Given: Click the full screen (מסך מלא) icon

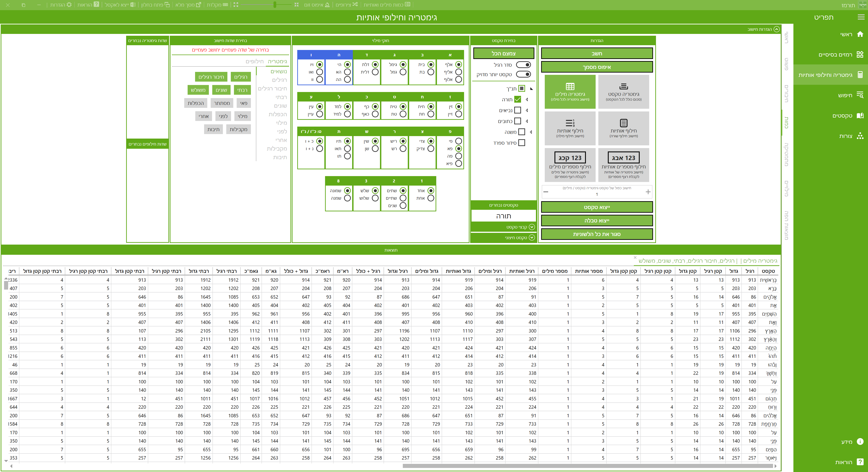Looking at the screenshot, I should tap(198, 5).
